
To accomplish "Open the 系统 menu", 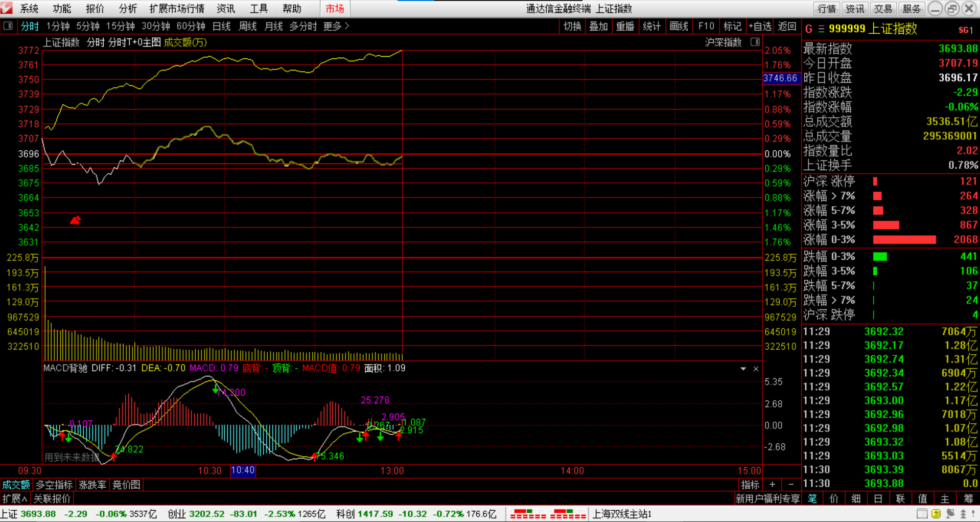I will [29, 9].
